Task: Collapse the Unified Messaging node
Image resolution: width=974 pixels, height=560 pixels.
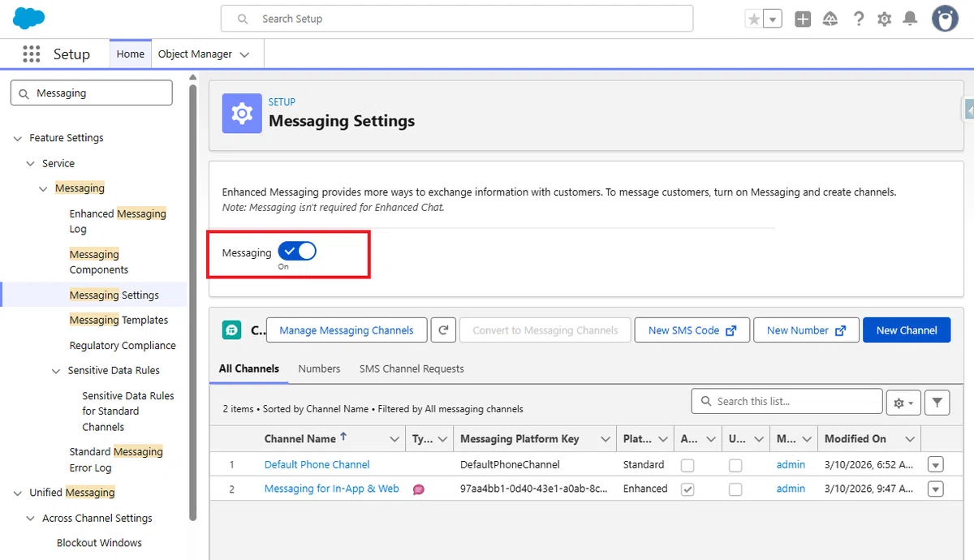Action: [18, 493]
